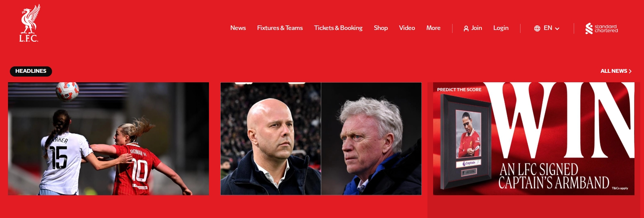Follow the All News link

(x=614, y=71)
